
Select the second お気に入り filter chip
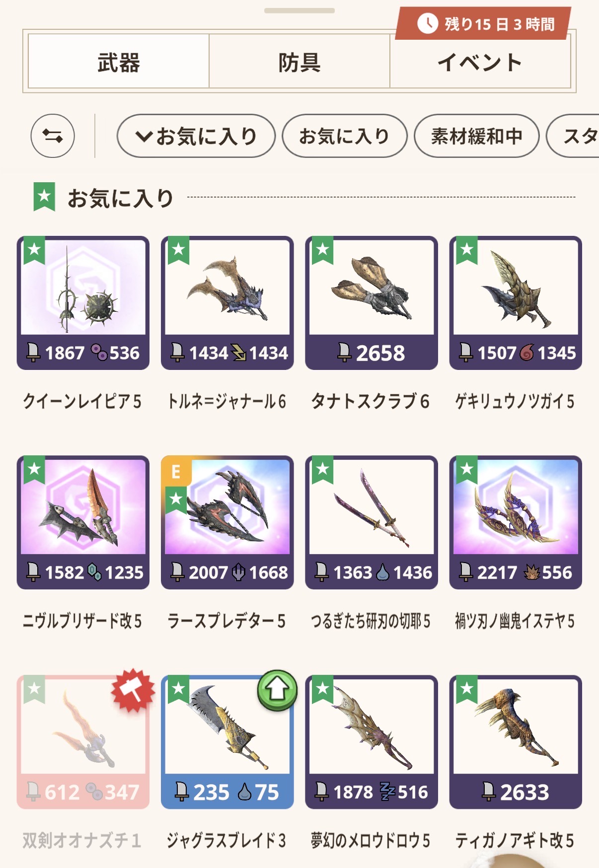344,136
